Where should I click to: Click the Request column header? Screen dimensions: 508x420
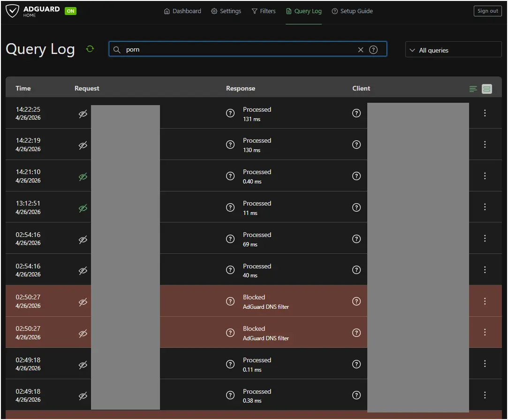click(87, 88)
